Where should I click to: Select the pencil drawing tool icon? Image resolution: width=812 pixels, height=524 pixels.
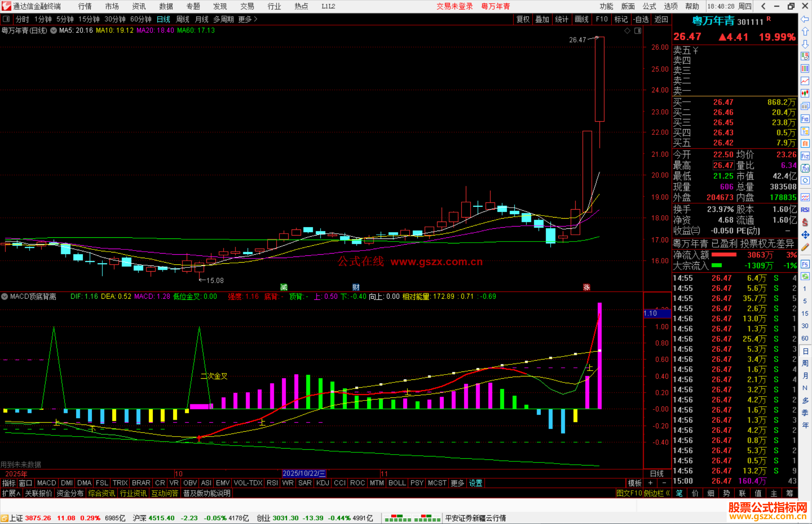pyautogui.click(x=805, y=247)
